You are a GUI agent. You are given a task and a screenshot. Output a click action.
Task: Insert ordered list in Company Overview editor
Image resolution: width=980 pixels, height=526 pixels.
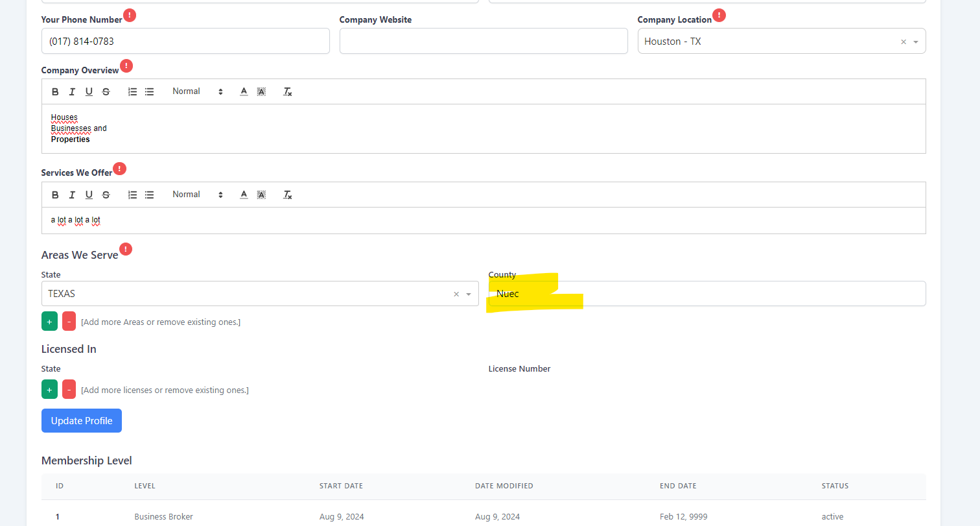[132, 92]
